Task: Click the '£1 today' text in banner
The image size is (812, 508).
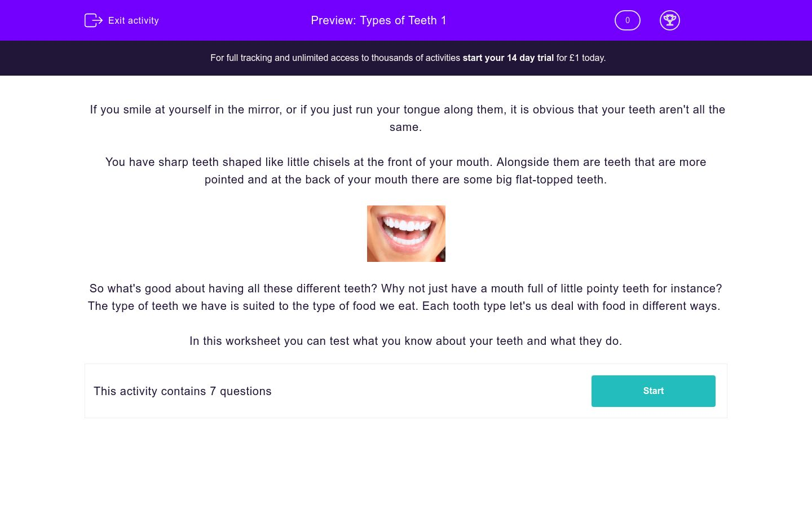Action: 587,58
